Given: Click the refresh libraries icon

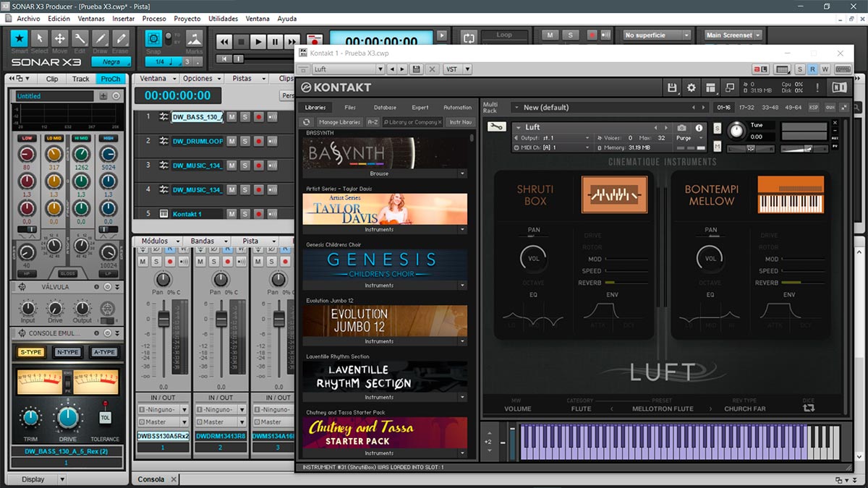Looking at the screenshot, I should (x=307, y=122).
